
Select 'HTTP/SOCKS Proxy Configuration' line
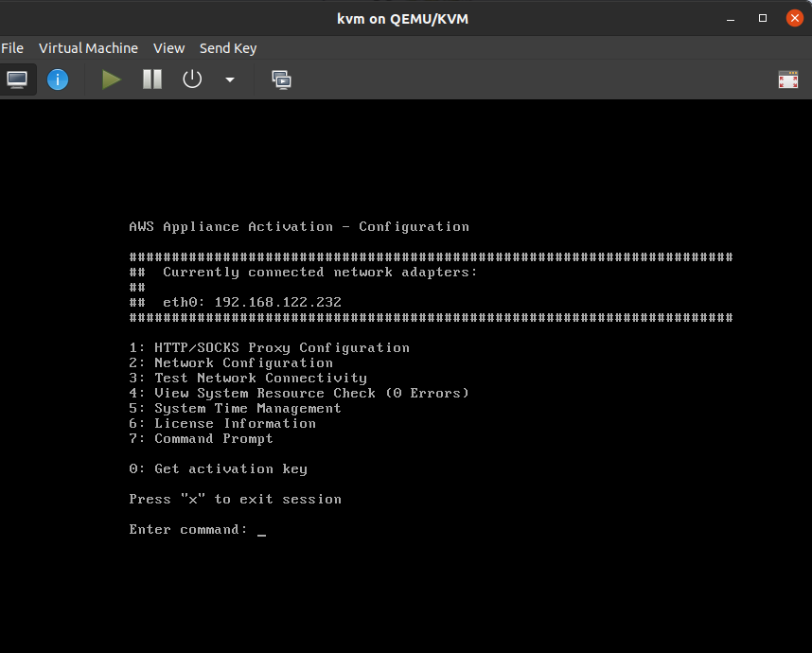pos(282,348)
